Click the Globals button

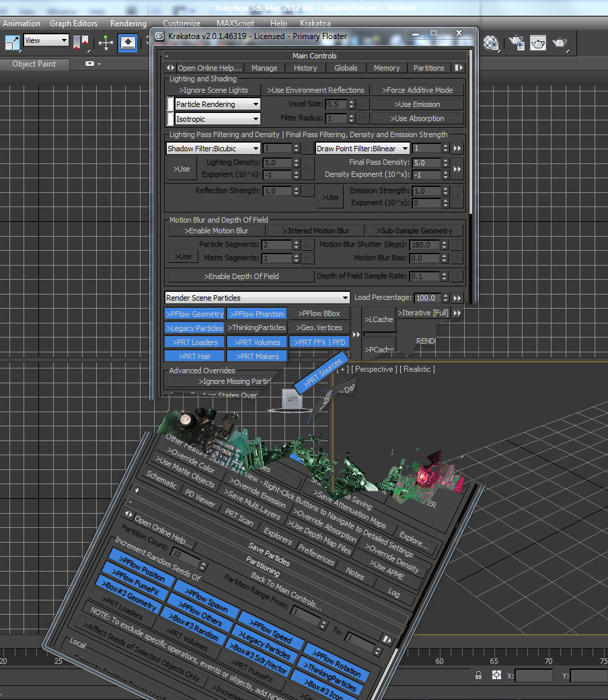point(346,68)
